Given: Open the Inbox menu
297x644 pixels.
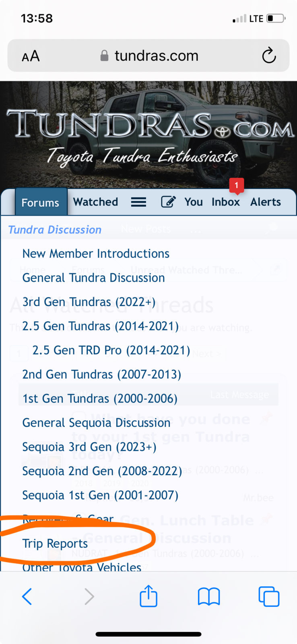Looking at the screenshot, I should coord(226,202).
